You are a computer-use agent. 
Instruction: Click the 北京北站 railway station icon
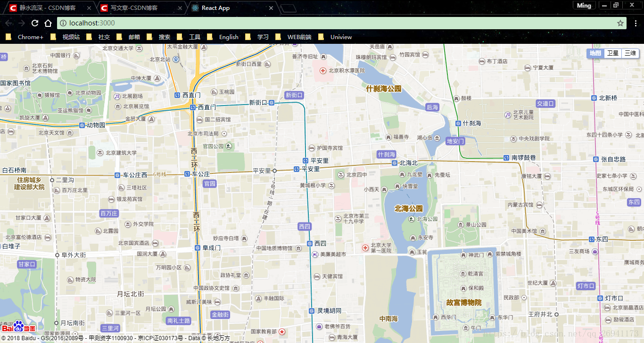(x=176, y=59)
